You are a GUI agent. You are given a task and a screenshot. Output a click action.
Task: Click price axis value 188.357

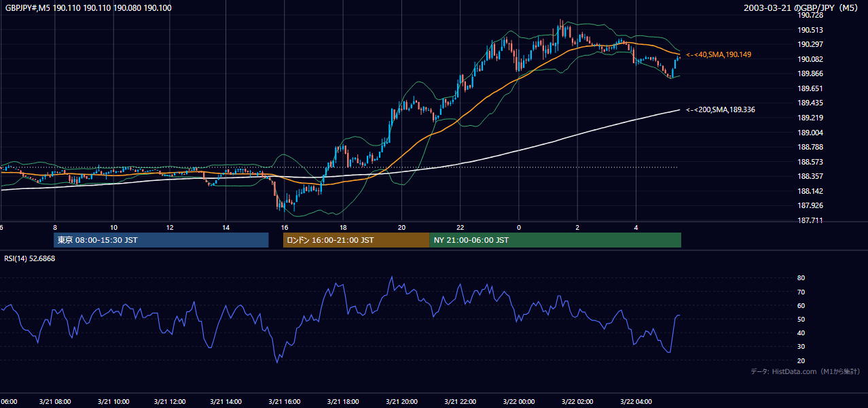[x=810, y=177]
